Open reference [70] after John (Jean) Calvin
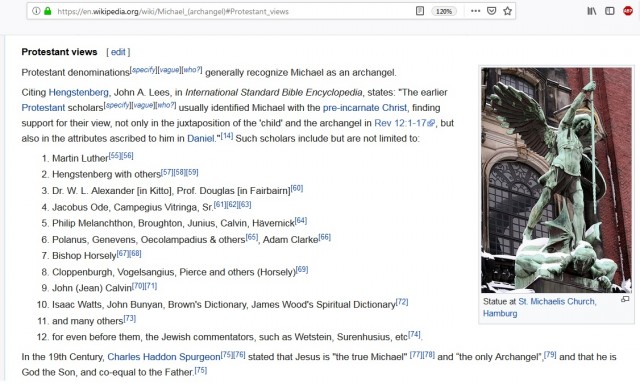640x384 pixels. [138, 285]
